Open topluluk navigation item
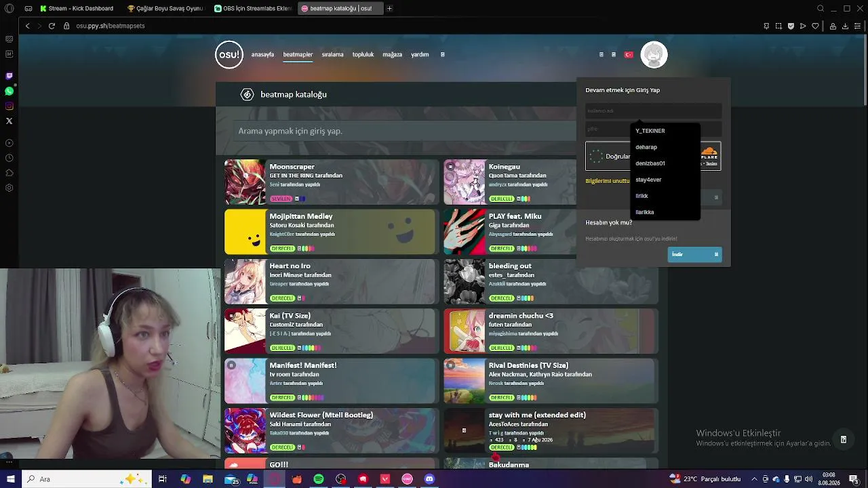The height and width of the screenshot is (488, 868). point(363,54)
